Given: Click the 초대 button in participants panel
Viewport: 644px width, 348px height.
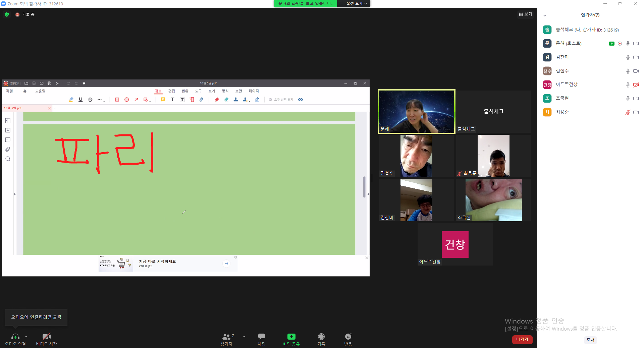Looking at the screenshot, I should [x=590, y=340].
